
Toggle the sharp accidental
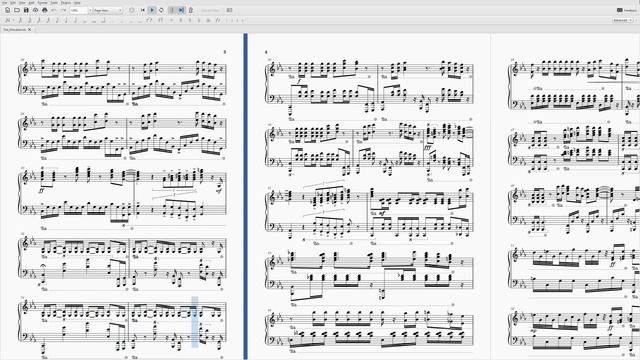(181, 20)
